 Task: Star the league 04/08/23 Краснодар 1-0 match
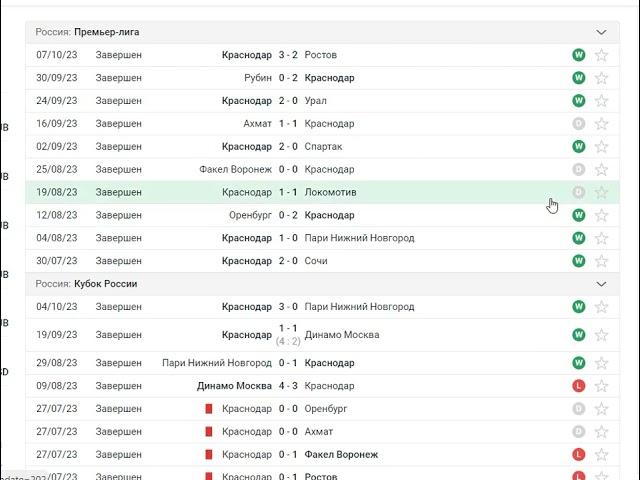pos(601,238)
